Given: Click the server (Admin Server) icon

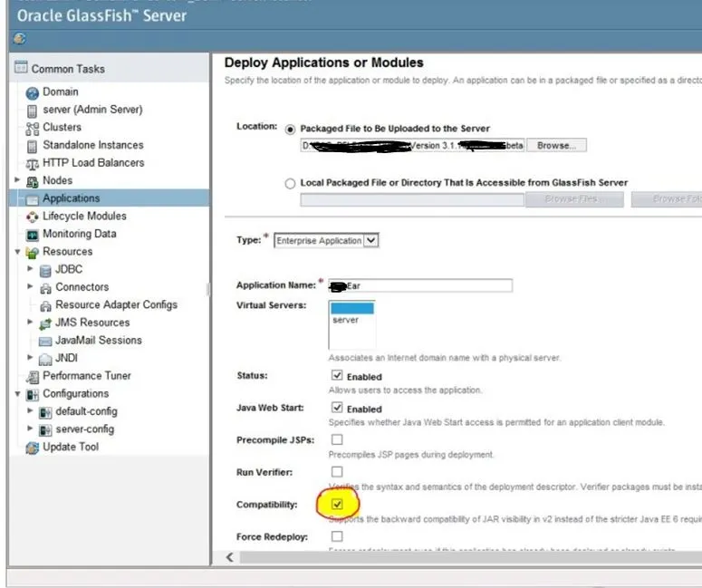Looking at the screenshot, I should pos(32,111).
